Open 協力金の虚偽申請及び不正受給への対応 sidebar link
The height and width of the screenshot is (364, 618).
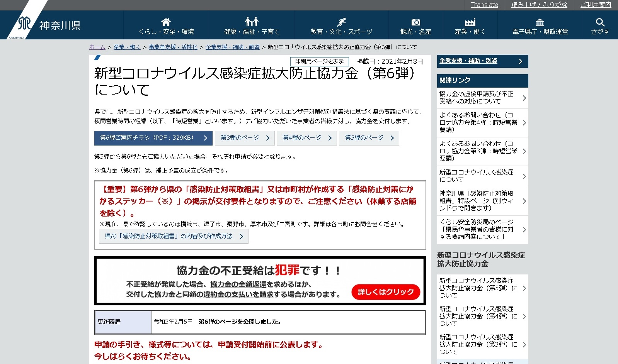[482, 98]
